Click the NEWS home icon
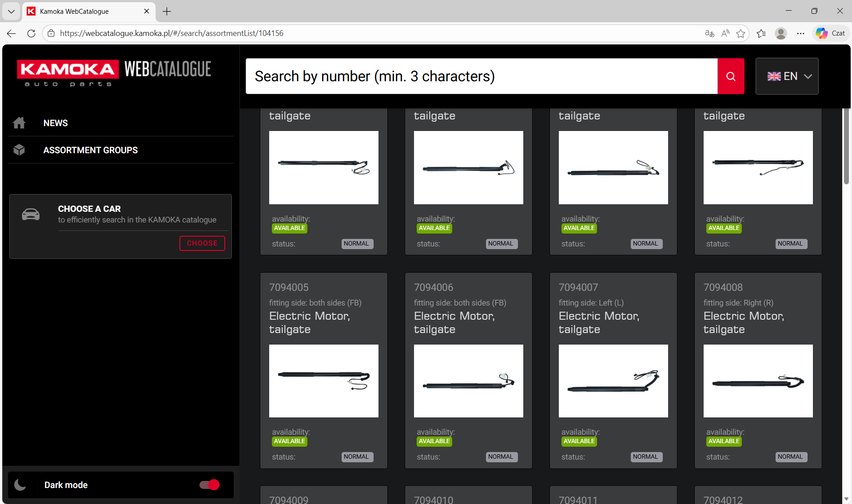The height and width of the screenshot is (504, 852). click(19, 123)
